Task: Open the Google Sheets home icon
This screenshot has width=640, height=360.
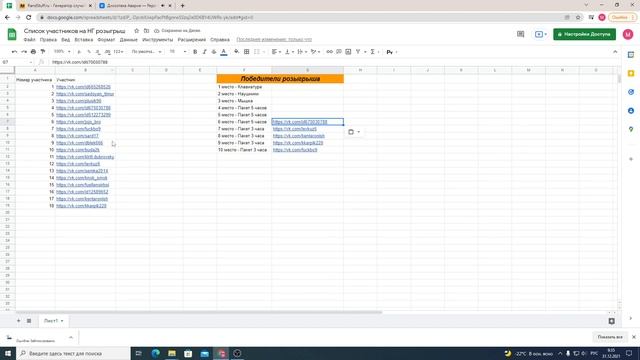Action: click(x=12, y=34)
